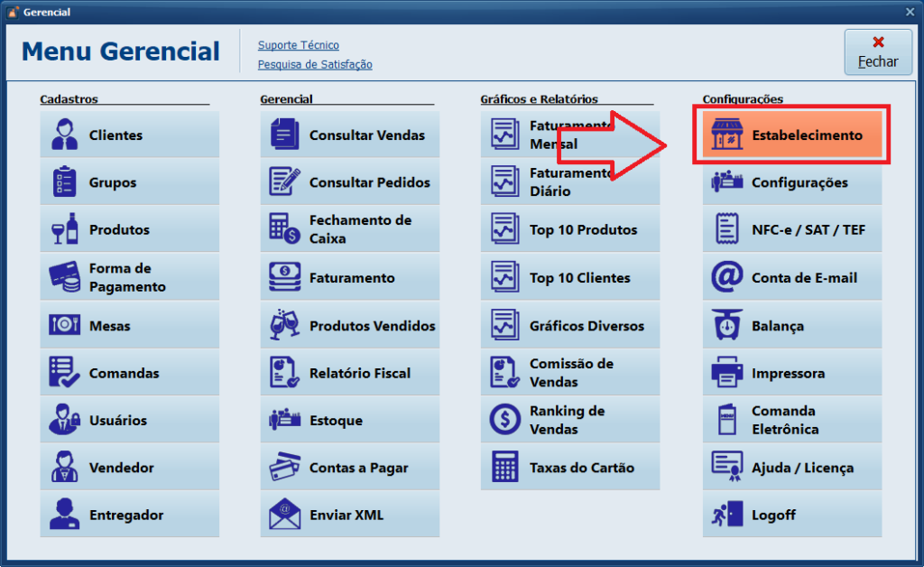Open the Suporte Técnico link
The image size is (924, 567).
click(x=298, y=45)
